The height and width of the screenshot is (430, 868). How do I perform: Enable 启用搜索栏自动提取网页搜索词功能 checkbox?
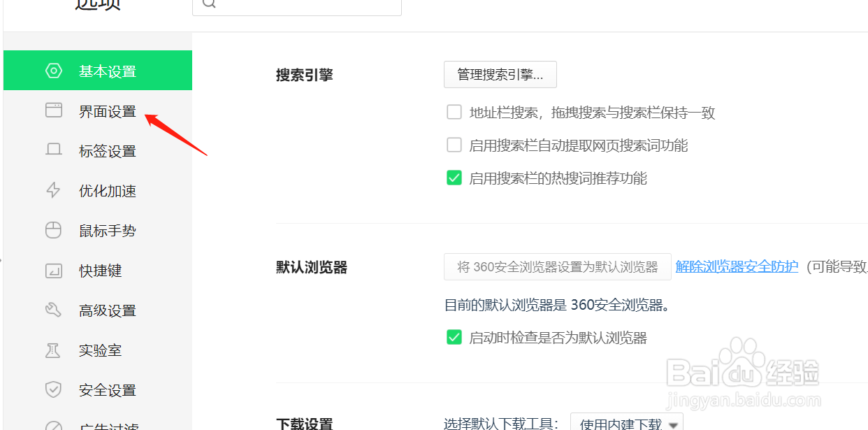pyautogui.click(x=454, y=145)
